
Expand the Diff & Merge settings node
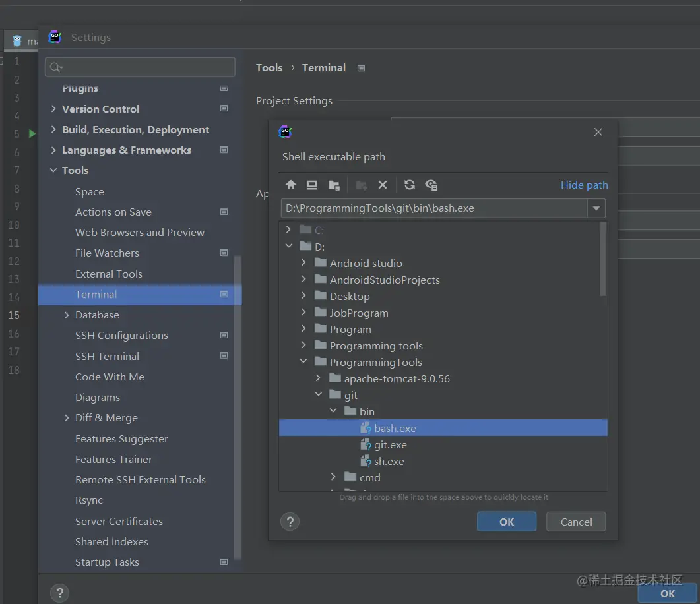coord(67,418)
